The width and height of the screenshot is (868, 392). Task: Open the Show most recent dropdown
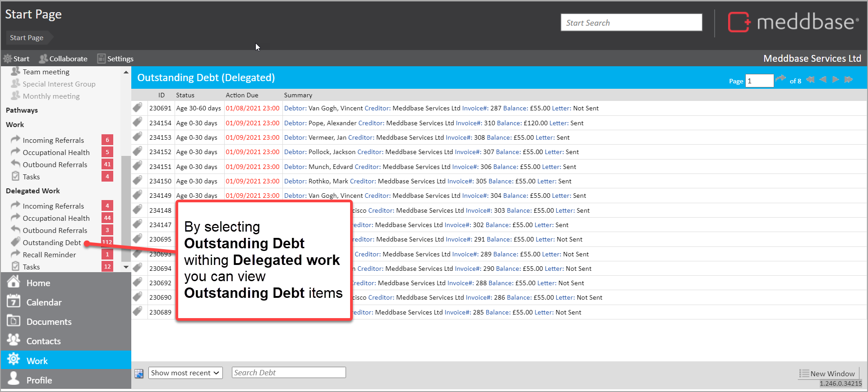185,373
